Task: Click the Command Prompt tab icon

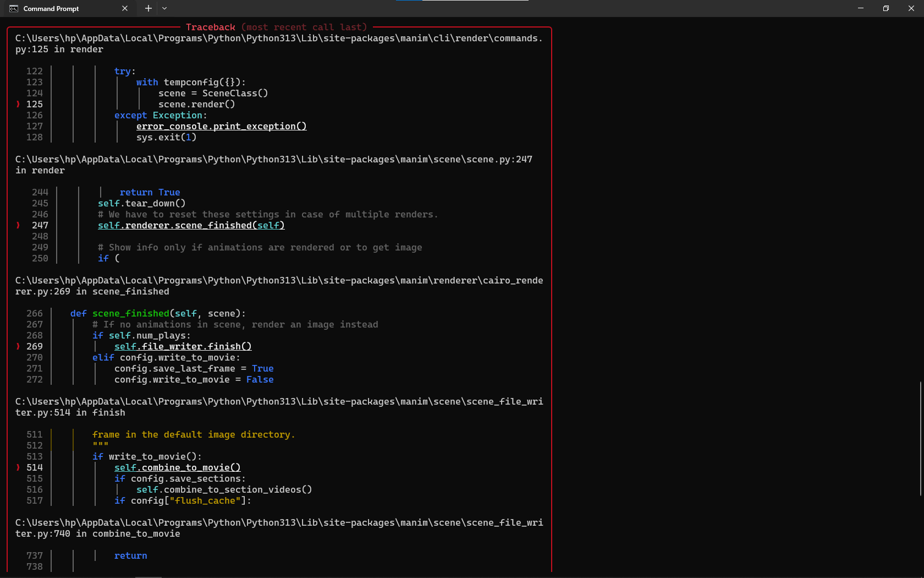Action: [x=14, y=8]
